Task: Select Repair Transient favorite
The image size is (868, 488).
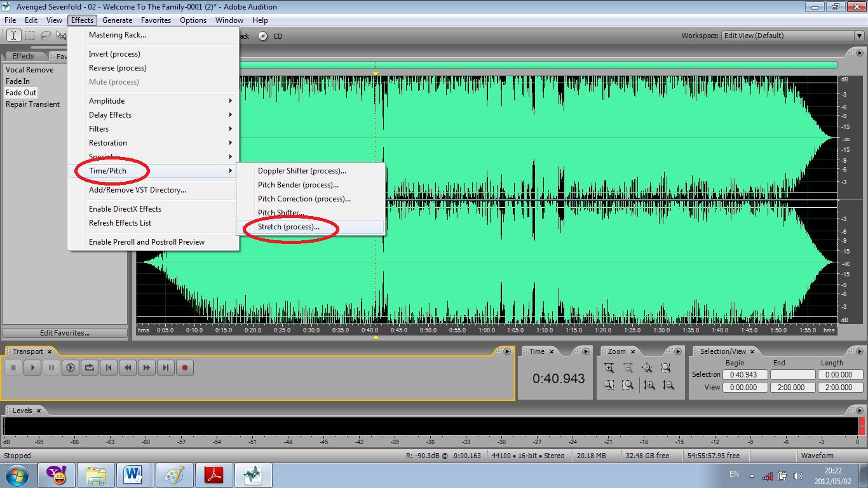Action: [x=33, y=104]
